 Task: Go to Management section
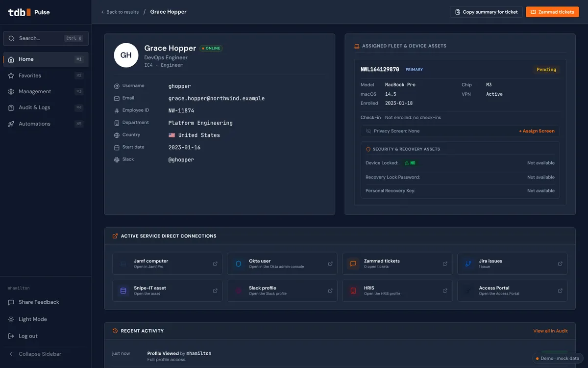click(x=46, y=91)
